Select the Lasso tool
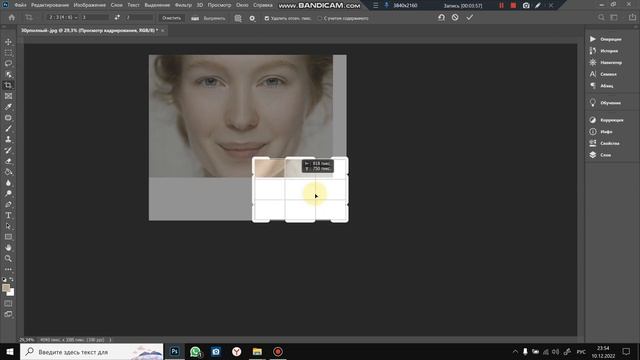Screen dimensions: 640x360 pyautogui.click(x=8, y=64)
